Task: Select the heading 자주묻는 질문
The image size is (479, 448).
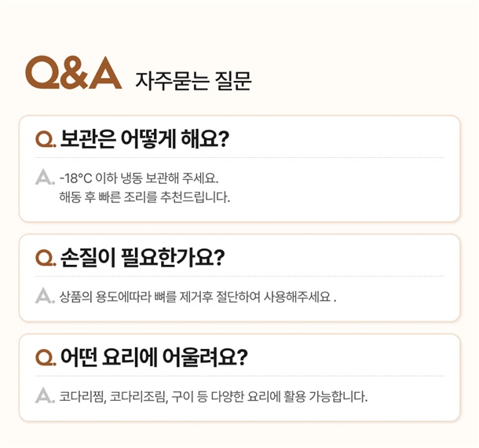Action: click(193, 81)
